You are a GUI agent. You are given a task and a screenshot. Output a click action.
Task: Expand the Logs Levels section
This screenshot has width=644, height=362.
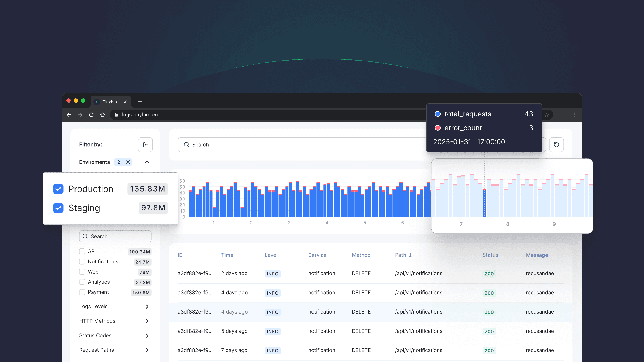click(147, 307)
